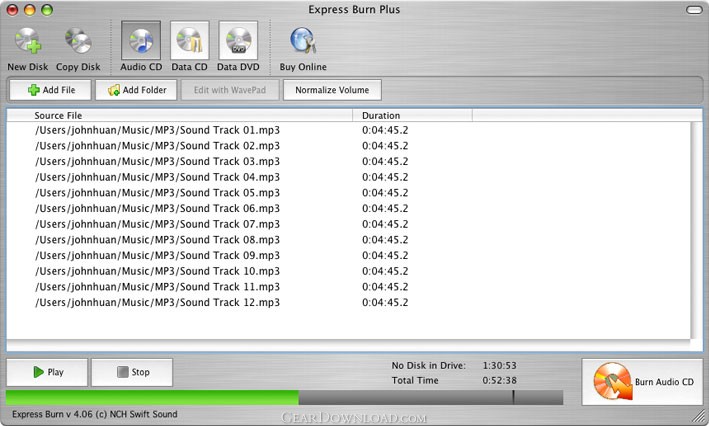Screen dimensions: 709x426
Task: Click the Total Time value 0:52:38
Action: (499, 380)
